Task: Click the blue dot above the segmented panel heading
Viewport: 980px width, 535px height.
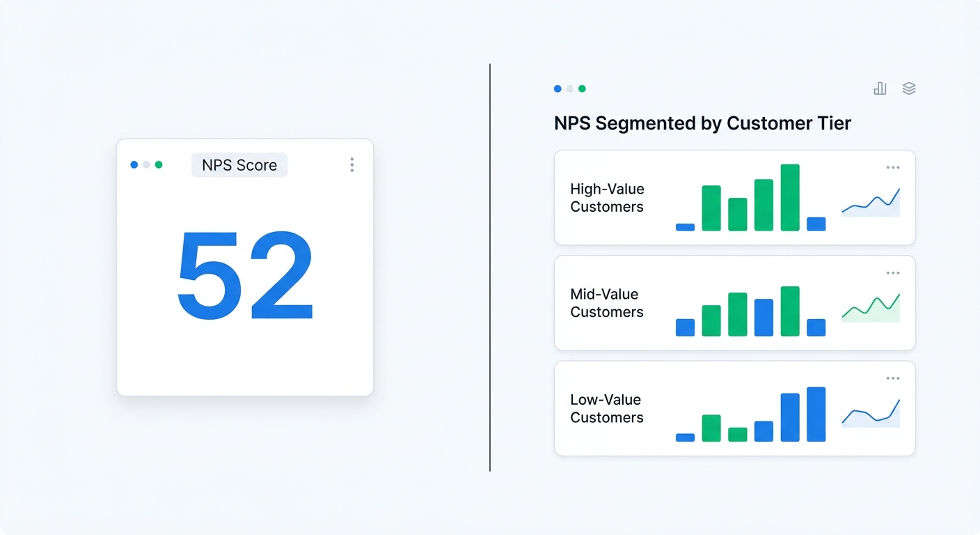Action: 558,88
